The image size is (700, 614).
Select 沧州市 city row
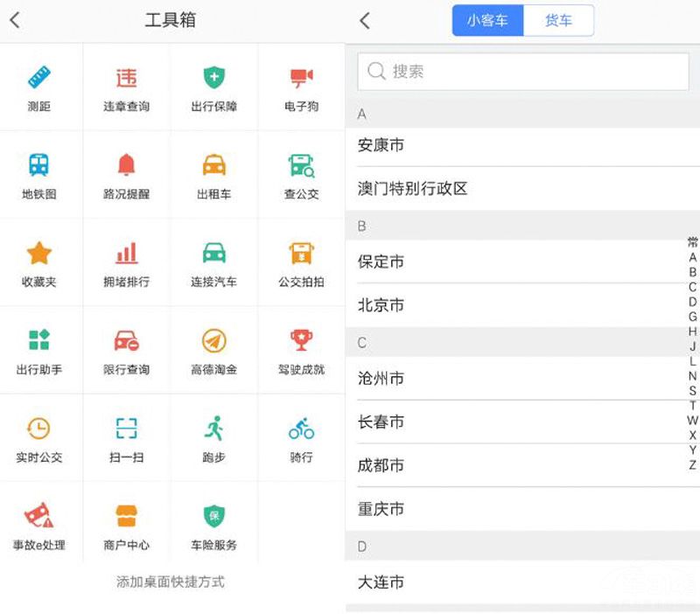(x=522, y=379)
